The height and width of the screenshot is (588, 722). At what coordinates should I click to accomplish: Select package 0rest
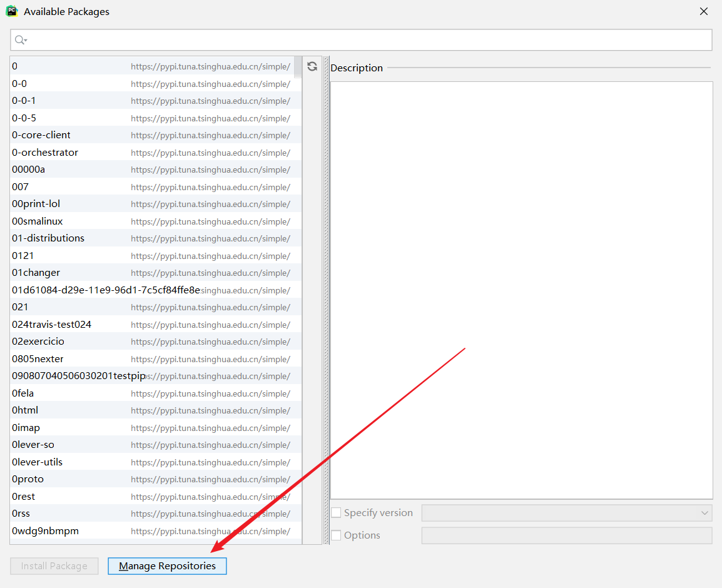coord(156,497)
